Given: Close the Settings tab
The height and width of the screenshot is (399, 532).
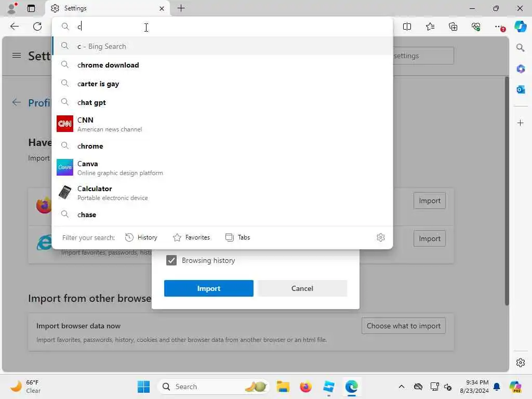Looking at the screenshot, I should pyautogui.click(x=162, y=8).
